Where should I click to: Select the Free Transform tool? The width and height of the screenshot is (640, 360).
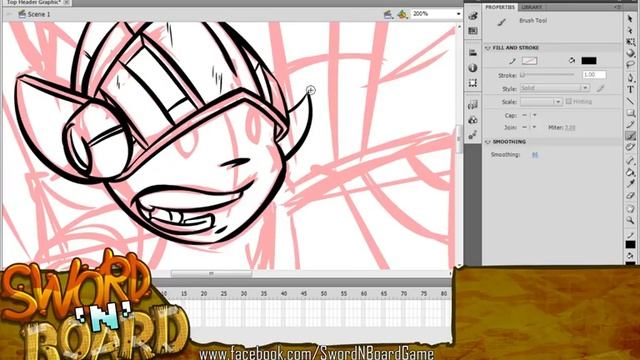(630, 42)
